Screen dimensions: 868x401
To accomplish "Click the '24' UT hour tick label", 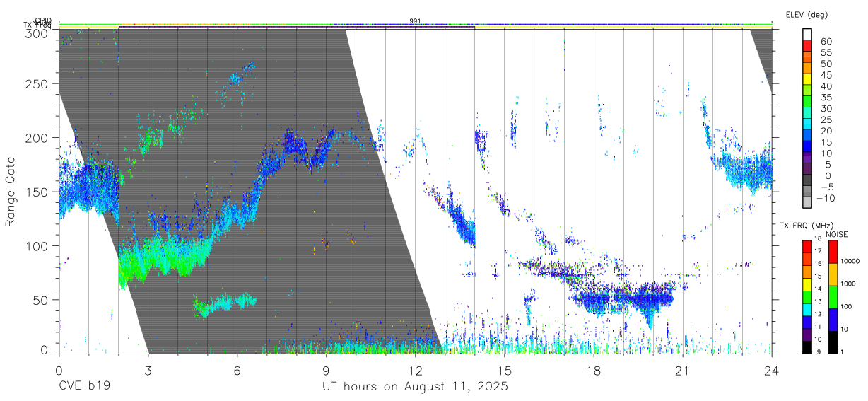I will tap(771, 370).
